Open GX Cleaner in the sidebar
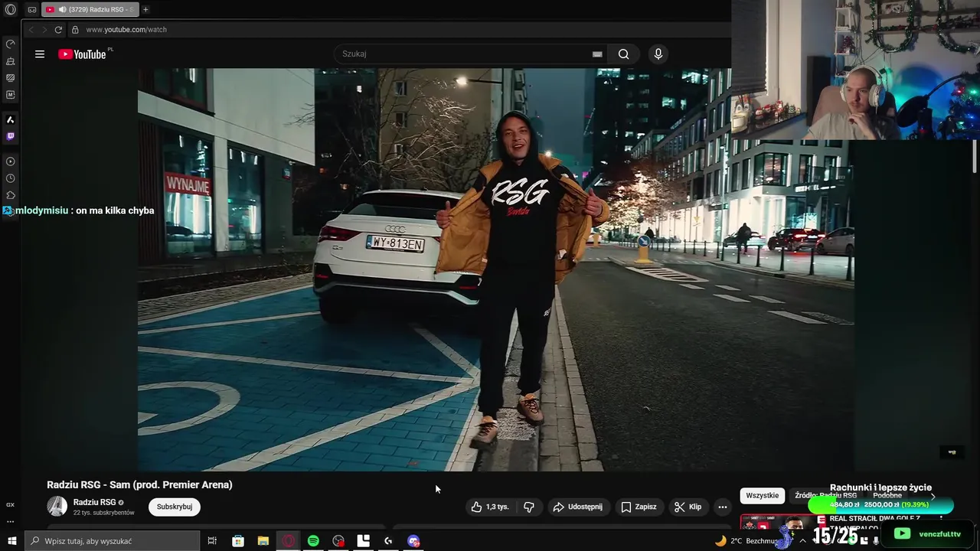 [x=11, y=61]
